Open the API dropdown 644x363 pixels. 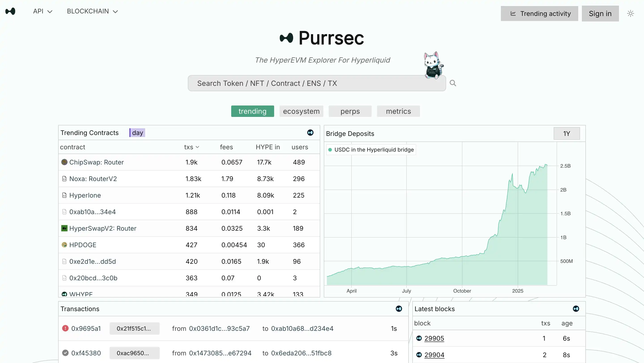tap(42, 11)
